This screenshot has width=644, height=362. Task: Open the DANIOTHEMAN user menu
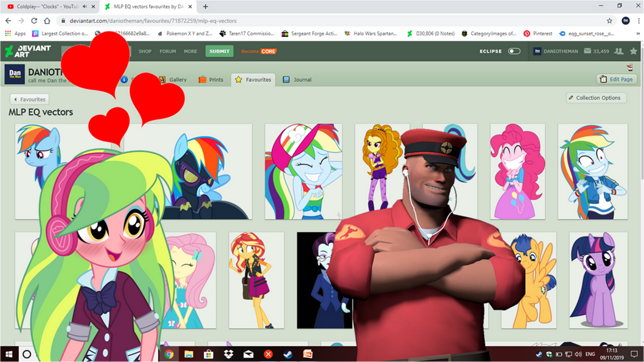pos(556,51)
